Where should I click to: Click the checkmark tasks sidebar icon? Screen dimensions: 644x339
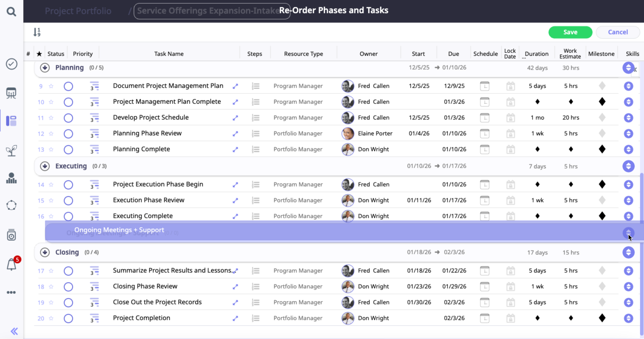point(11,64)
